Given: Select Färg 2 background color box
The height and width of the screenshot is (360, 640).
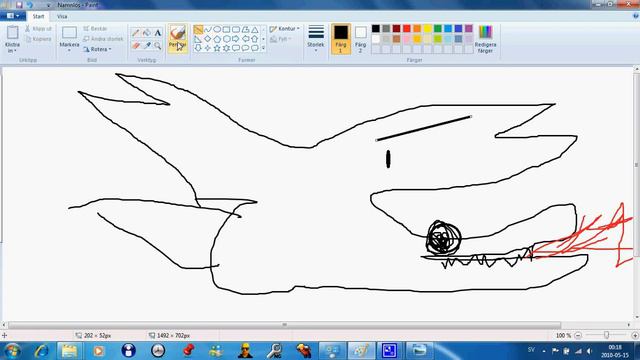Looking at the screenshot, I should (x=360, y=39).
